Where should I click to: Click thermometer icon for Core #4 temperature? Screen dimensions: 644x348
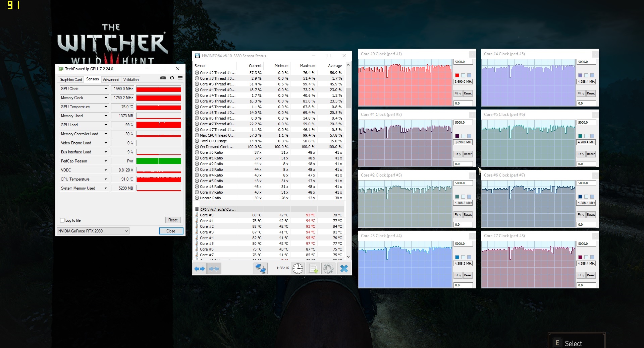point(197,238)
